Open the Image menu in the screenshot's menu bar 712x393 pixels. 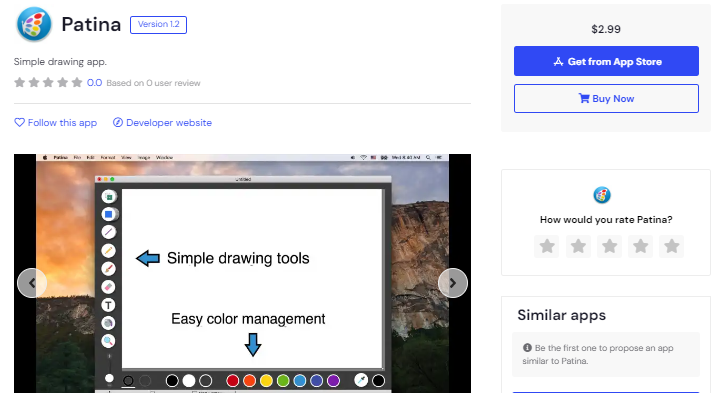pos(144,158)
